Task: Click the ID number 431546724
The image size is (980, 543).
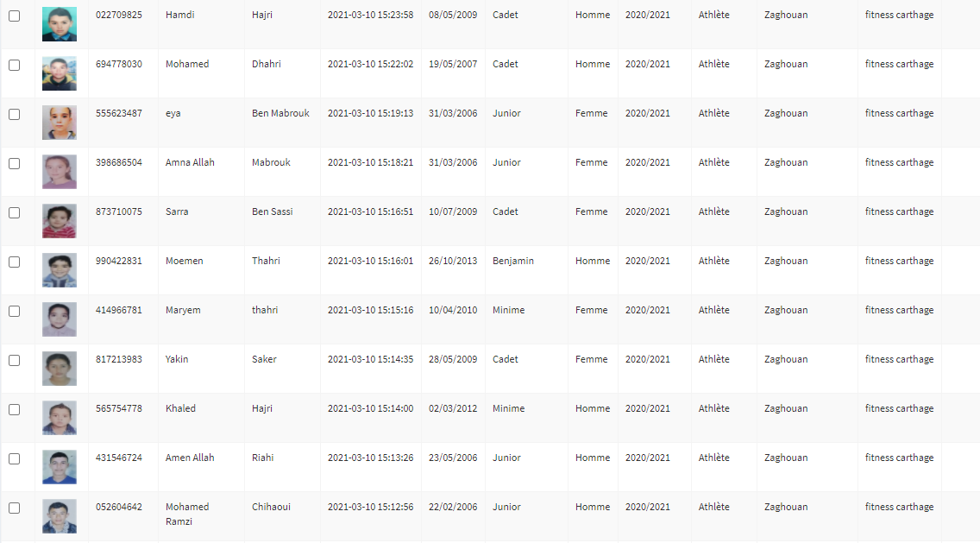Action: point(119,458)
